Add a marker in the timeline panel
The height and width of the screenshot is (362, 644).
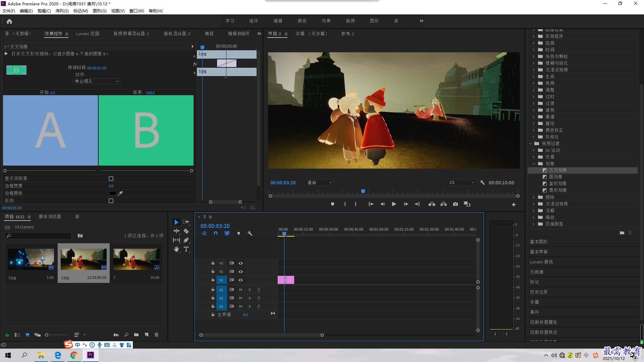[238, 234]
